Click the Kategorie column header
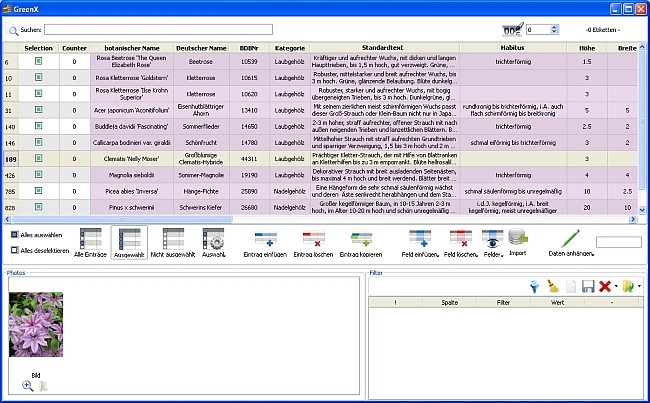650x403 pixels. tap(290, 48)
